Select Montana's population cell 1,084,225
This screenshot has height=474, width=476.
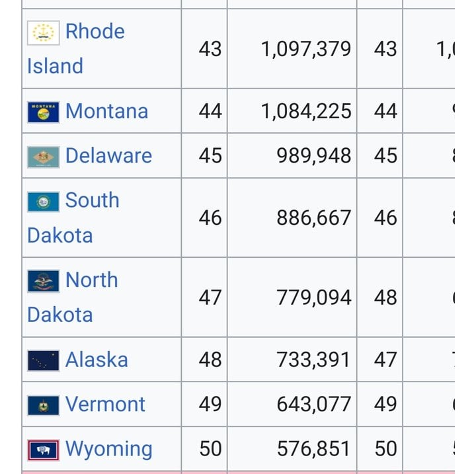pos(292,111)
